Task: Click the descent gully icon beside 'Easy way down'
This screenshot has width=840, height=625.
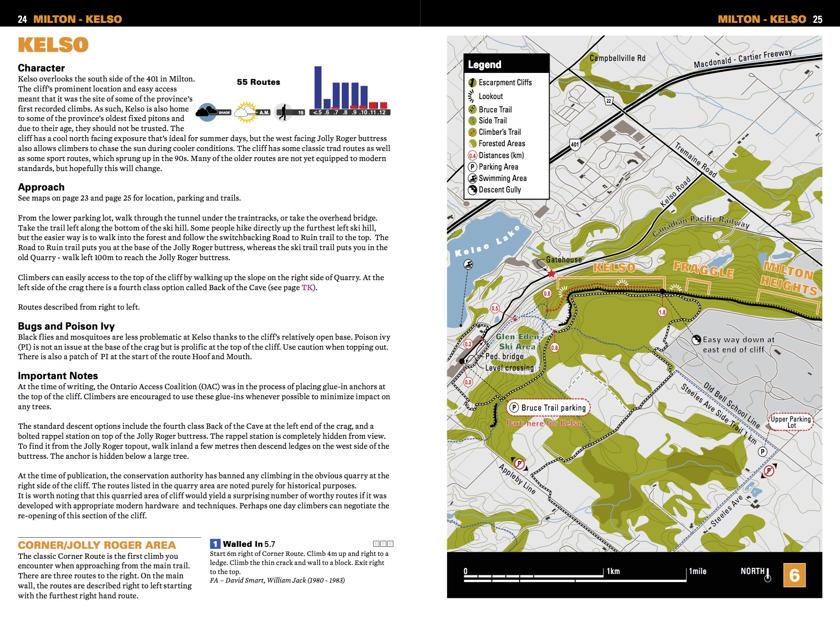Action: [x=697, y=340]
